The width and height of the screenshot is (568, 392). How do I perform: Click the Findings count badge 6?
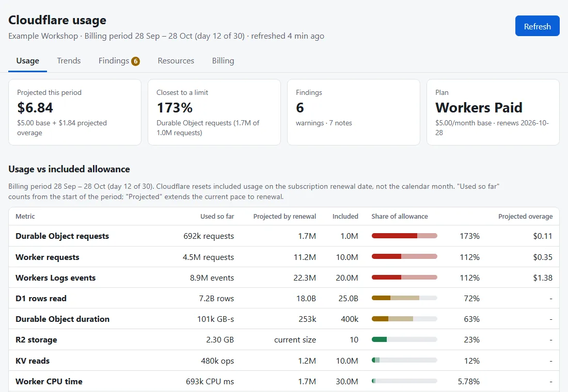135,61
